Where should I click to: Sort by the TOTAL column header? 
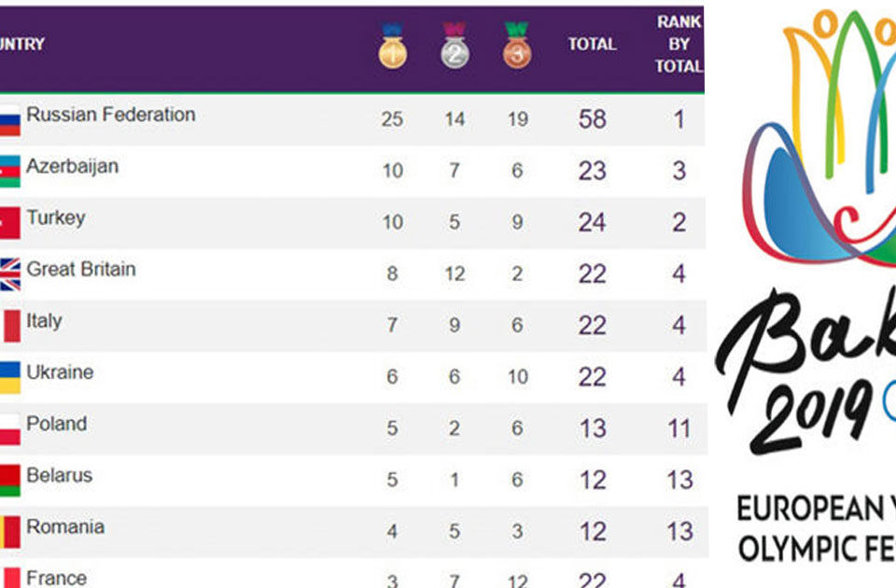pyautogui.click(x=592, y=44)
